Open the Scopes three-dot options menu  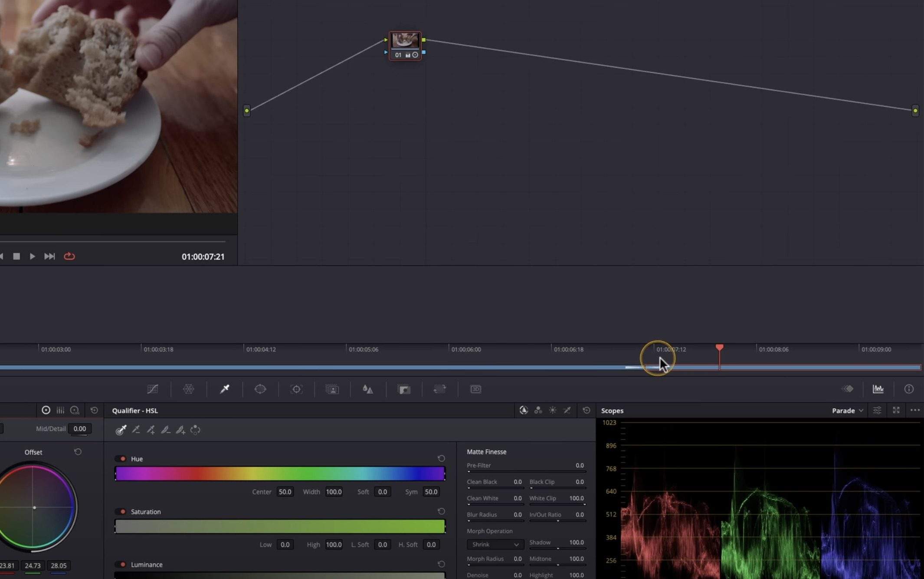tap(915, 410)
